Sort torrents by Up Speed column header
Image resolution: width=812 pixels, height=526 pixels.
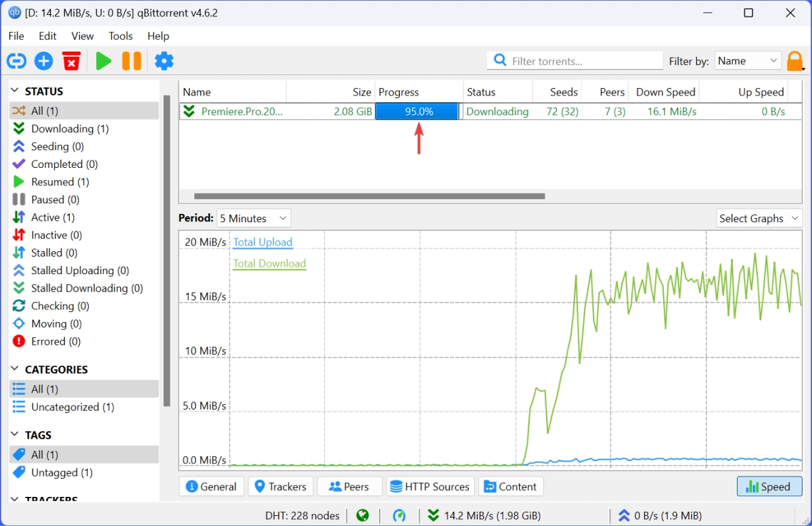click(x=743, y=92)
